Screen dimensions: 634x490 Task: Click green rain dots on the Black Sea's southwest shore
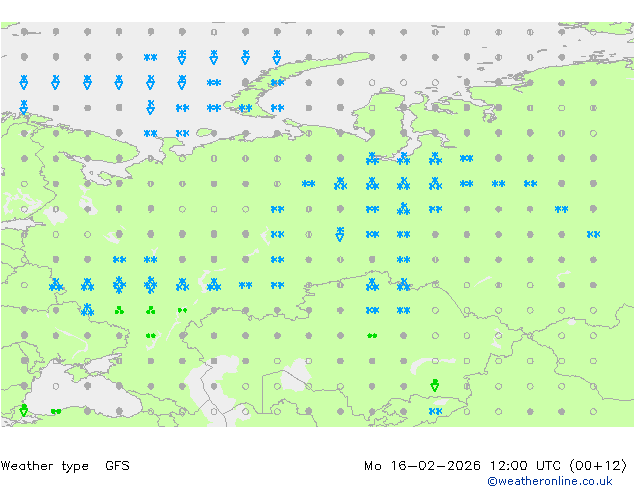coord(56,411)
